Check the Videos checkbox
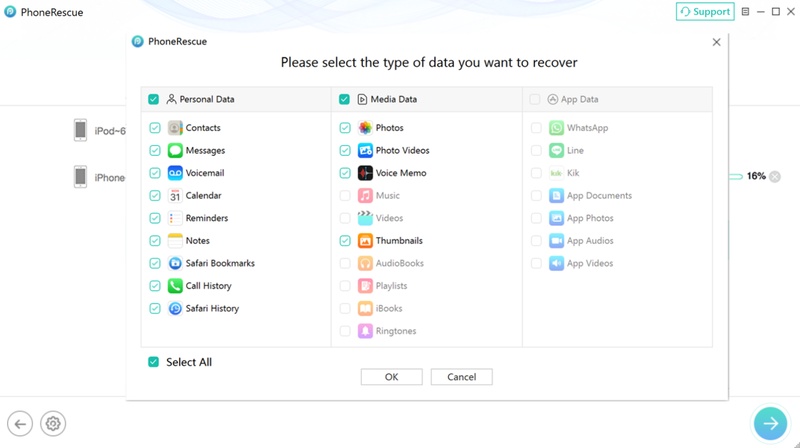Image resolution: width=800 pixels, height=448 pixels. pyautogui.click(x=345, y=218)
